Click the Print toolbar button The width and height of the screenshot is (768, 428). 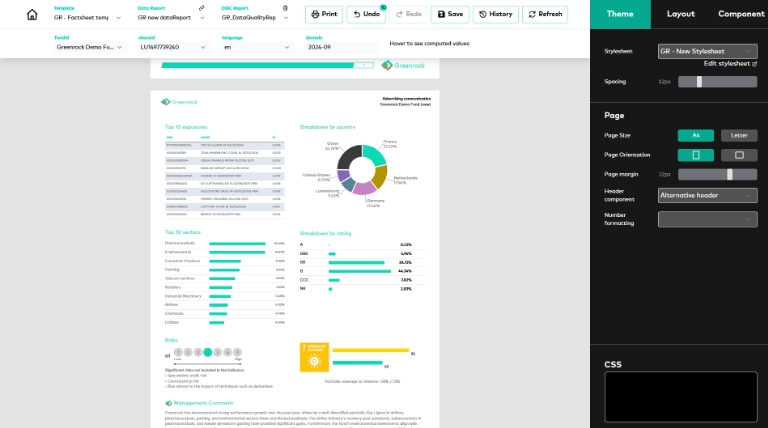pos(323,15)
